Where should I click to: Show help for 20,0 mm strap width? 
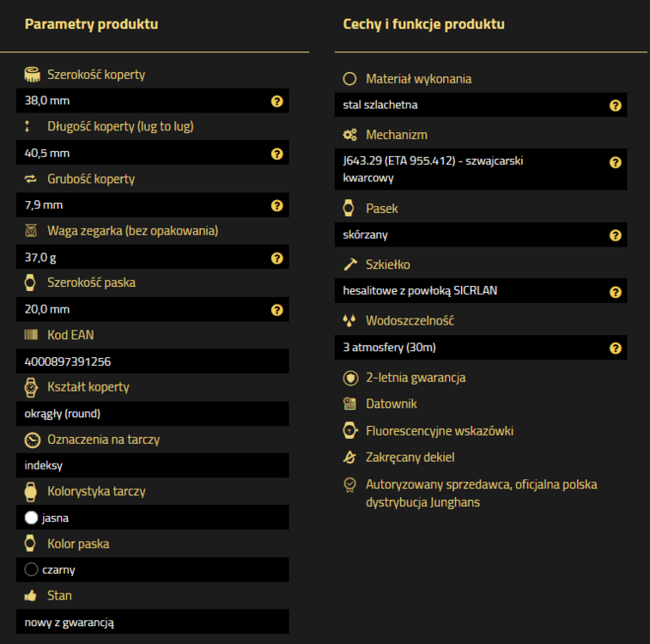(x=276, y=310)
